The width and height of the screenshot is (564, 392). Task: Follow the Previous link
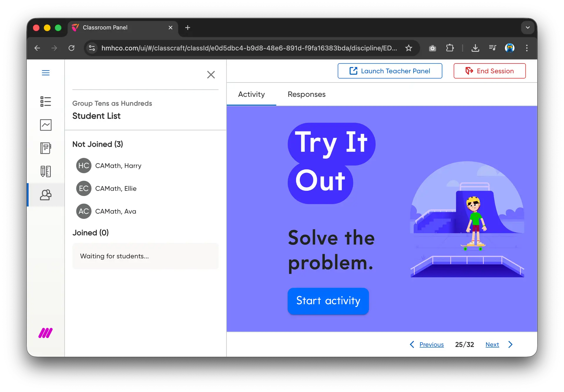coord(431,344)
